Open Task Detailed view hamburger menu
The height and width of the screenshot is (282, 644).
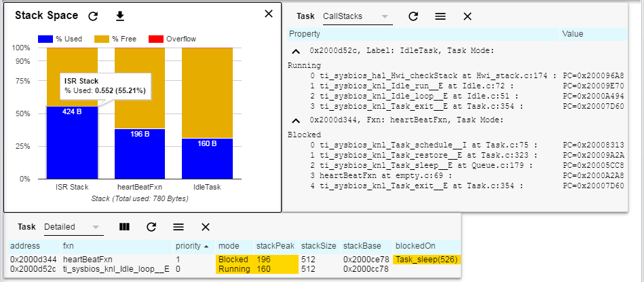[x=178, y=227]
